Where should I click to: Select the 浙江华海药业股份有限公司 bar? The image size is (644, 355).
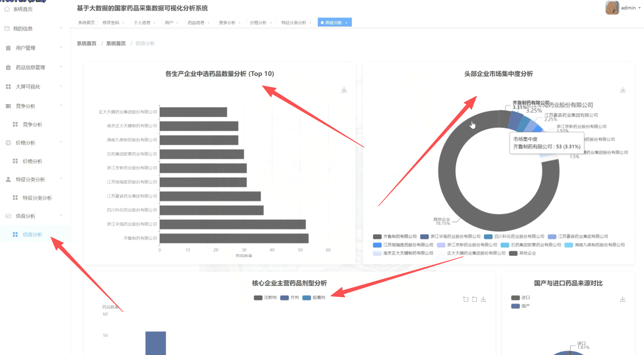[233, 224]
